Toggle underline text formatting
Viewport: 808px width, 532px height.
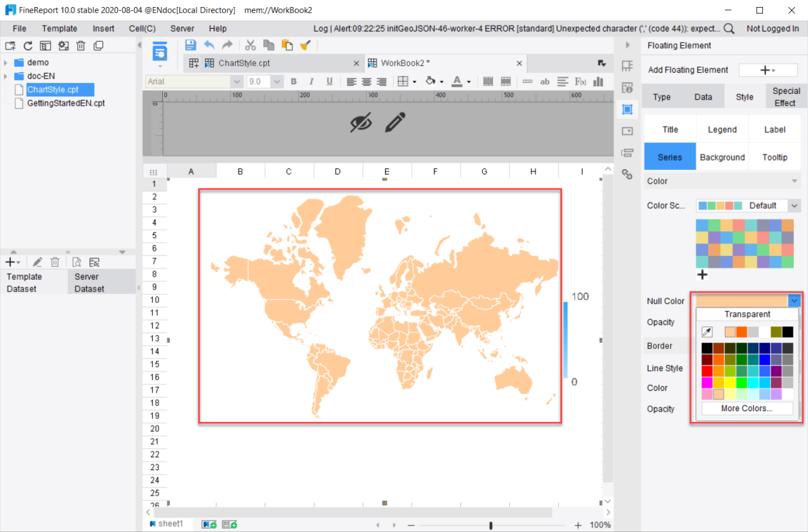point(330,82)
